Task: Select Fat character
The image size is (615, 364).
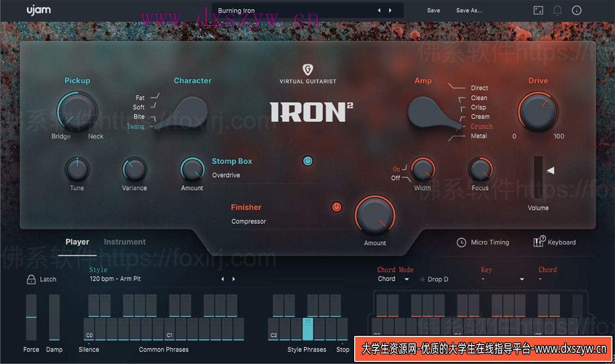Action: pyautogui.click(x=140, y=98)
